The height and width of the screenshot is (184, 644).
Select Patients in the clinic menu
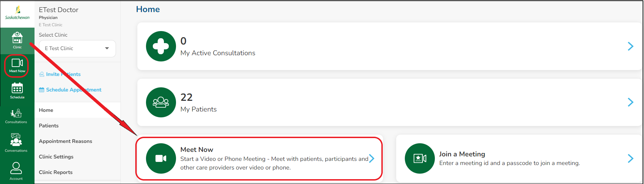(x=49, y=126)
